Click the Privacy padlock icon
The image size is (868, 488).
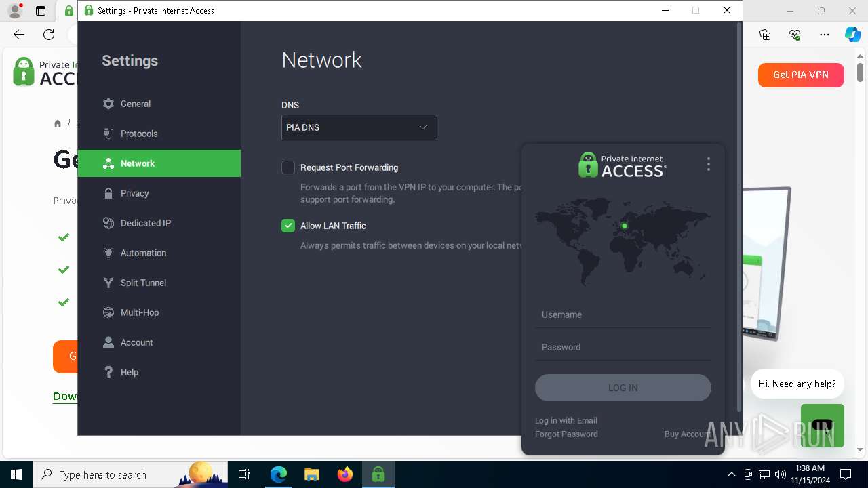point(108,193)
